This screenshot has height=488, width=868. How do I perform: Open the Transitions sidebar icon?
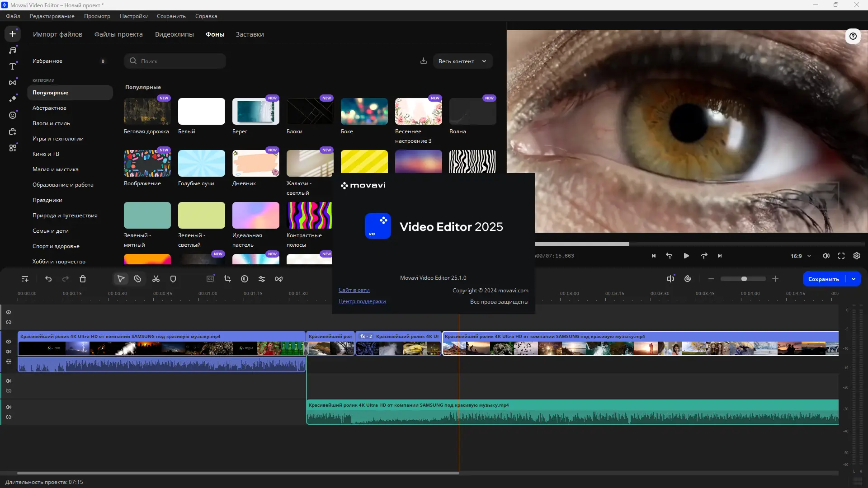click(13, 83)
